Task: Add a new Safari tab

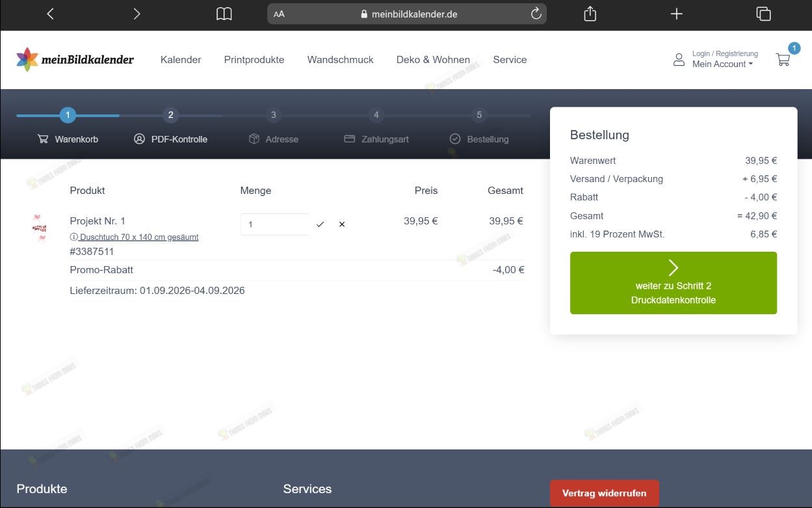Action: 677,14
